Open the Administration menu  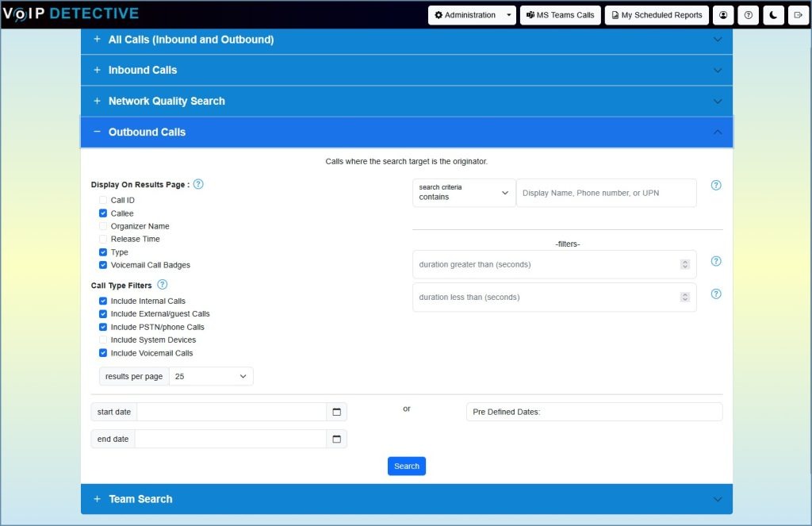coord(471,14)
